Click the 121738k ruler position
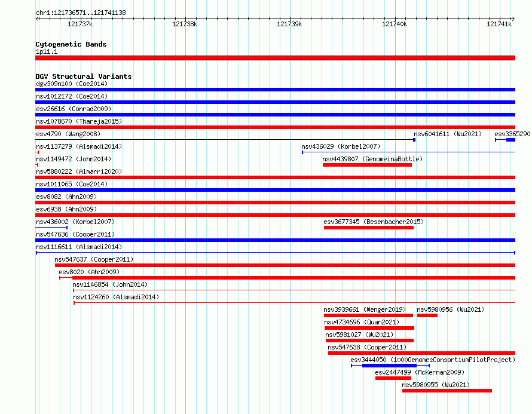The width and height of the screenshot is (532, 414). 185,24
